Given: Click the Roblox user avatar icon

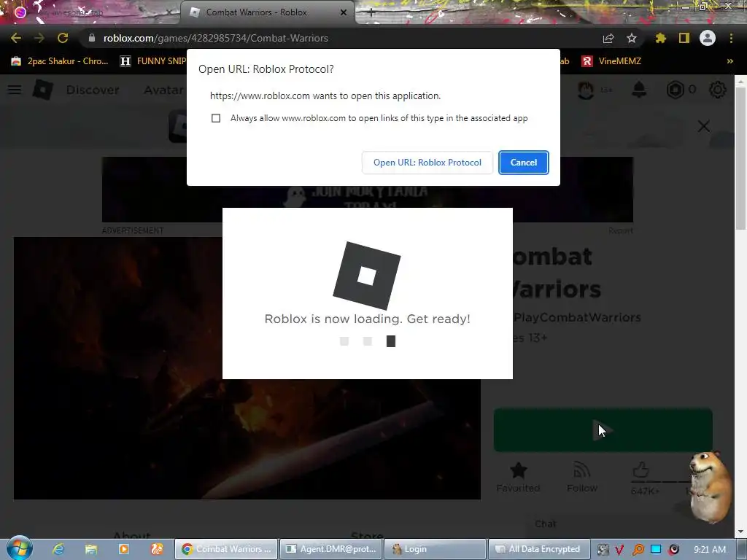Looking at the screenshot, I should pyautogui.click(x=586, y=90).
